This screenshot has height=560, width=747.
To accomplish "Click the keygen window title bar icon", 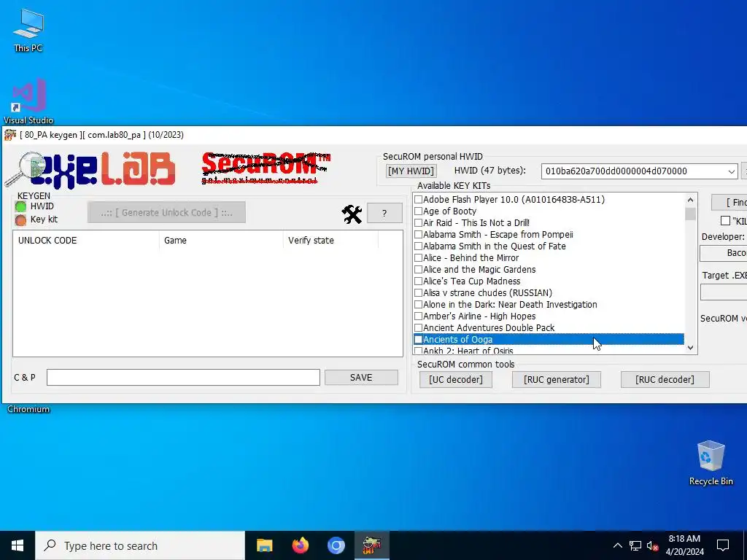I will [10, 135].
